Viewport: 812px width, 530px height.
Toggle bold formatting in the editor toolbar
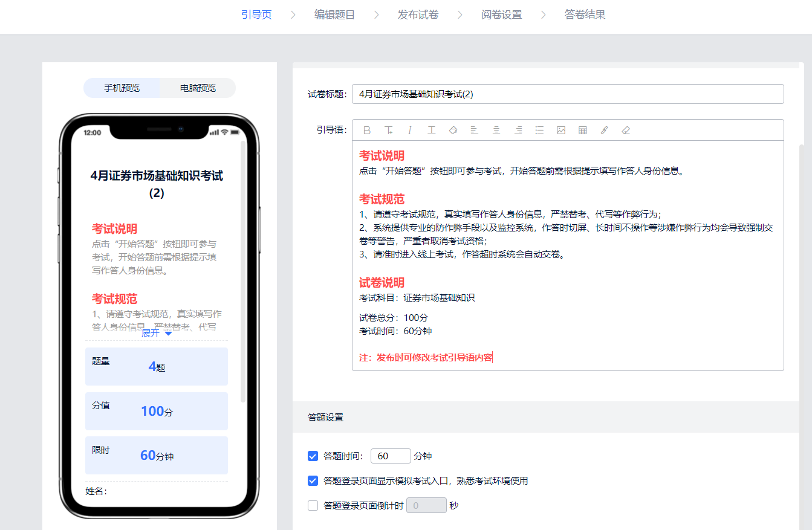(367, 130)
